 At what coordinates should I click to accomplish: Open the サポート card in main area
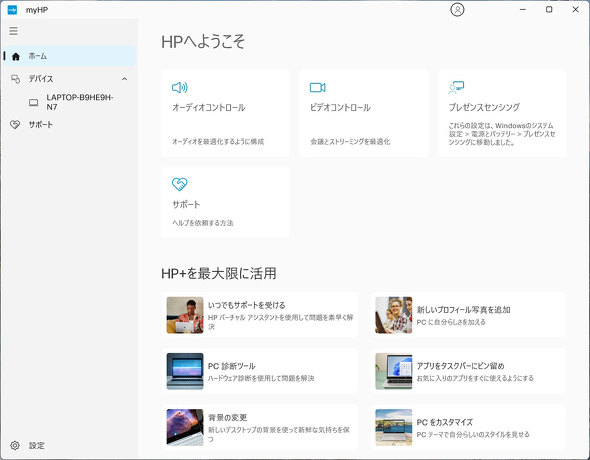(x=226, y=202)
